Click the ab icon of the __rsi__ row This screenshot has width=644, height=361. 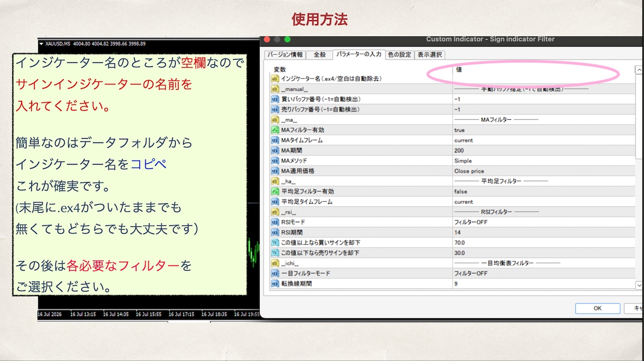(x=274, y=212)
